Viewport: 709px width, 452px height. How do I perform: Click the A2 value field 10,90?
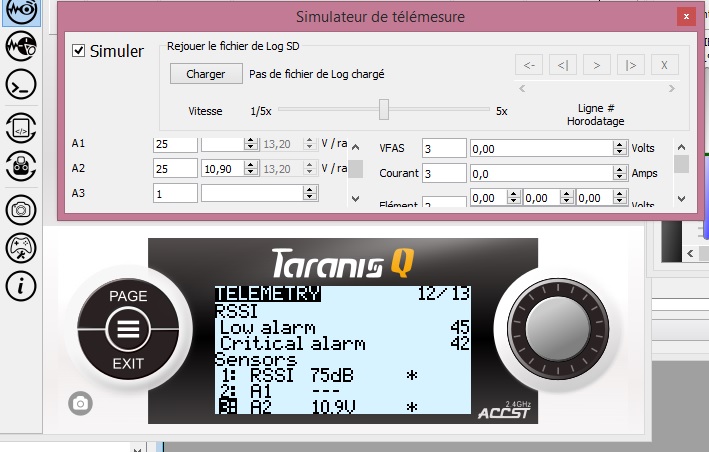pos(222,169)
